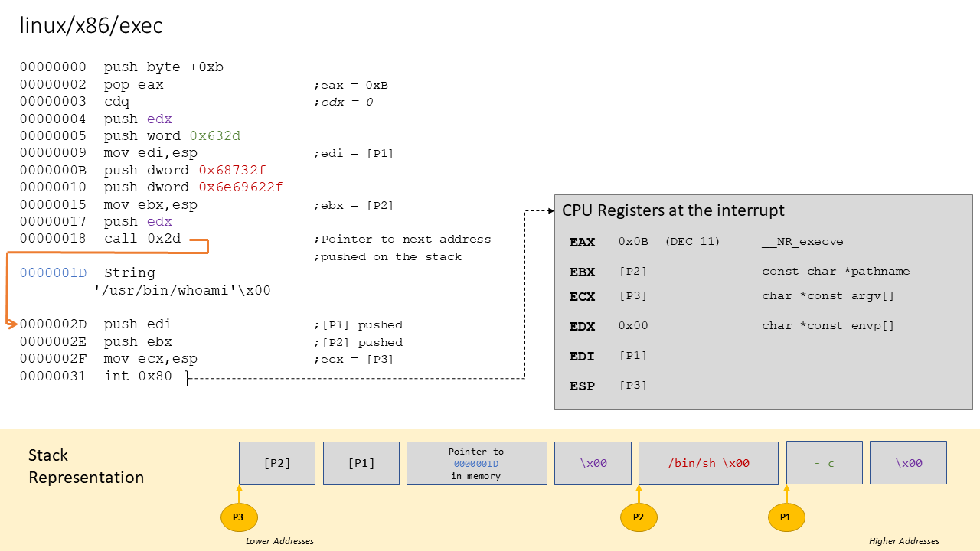Select 'push edx' at address 00000004
This screenshot has height=551, width=980.
point(138,119)
